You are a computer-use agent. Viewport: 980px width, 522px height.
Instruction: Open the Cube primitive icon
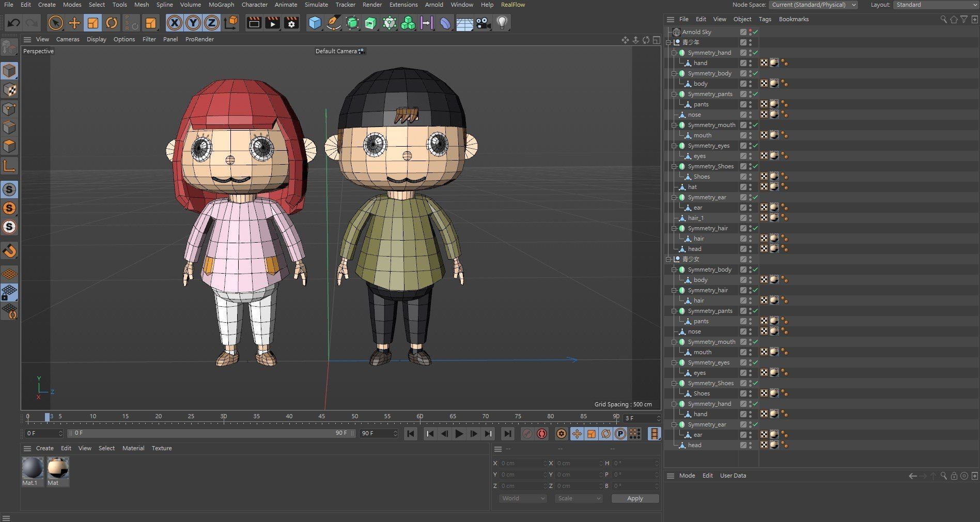pos(315,23)
